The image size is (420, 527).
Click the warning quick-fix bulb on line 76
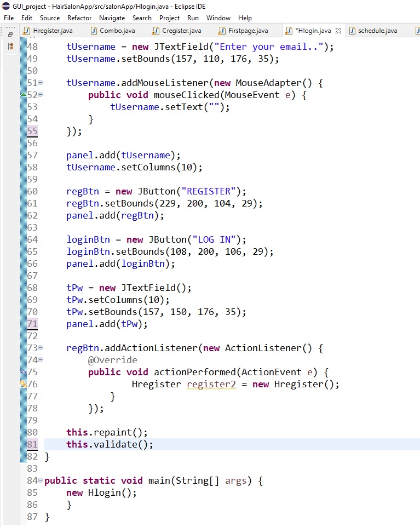tap(23, 384)
